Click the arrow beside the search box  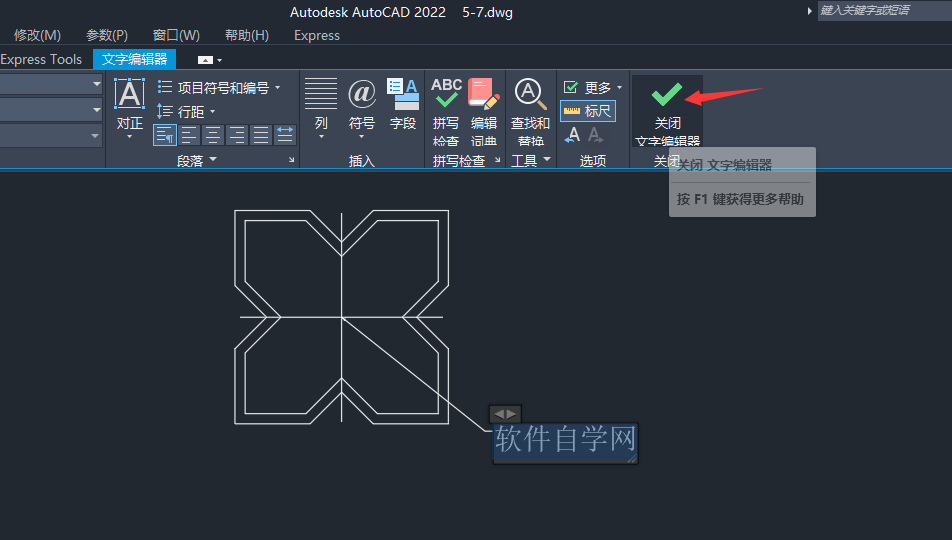[x=809, y=11]
